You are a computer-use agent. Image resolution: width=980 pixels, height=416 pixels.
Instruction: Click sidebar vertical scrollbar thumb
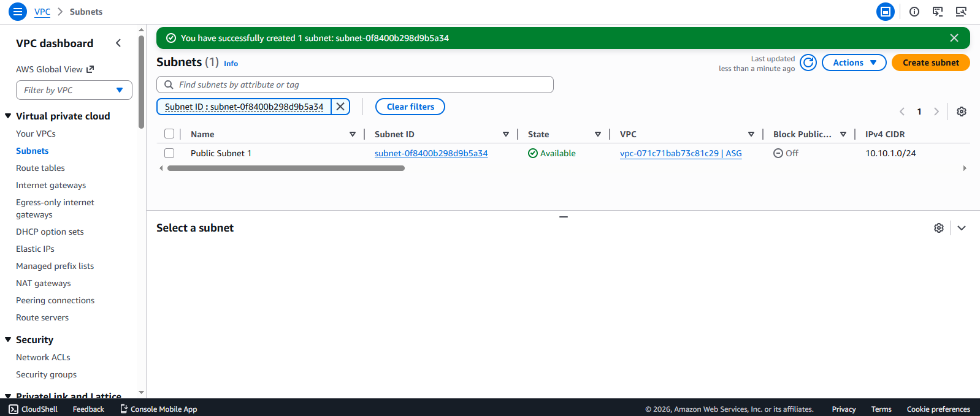click(x=142, y=81)
